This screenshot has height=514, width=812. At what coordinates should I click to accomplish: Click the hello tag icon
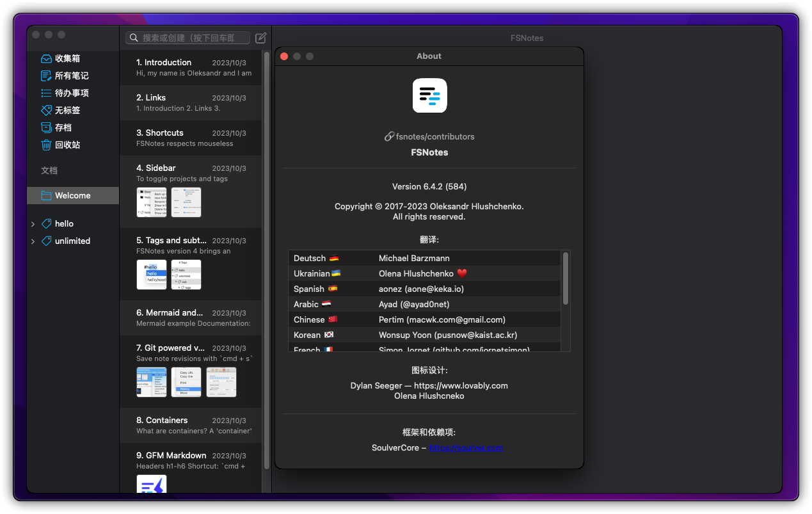click(46, 223)
